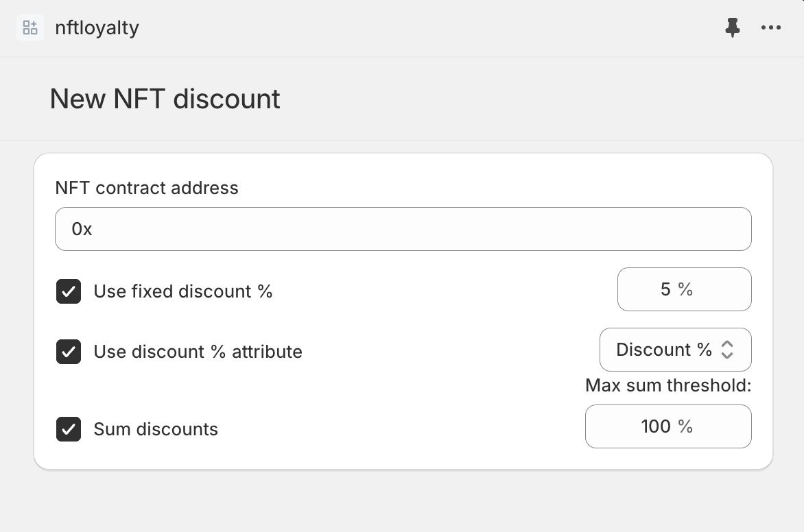Click the "NFT contract address" label
804x532 pixels.
(x=147, y=188)
